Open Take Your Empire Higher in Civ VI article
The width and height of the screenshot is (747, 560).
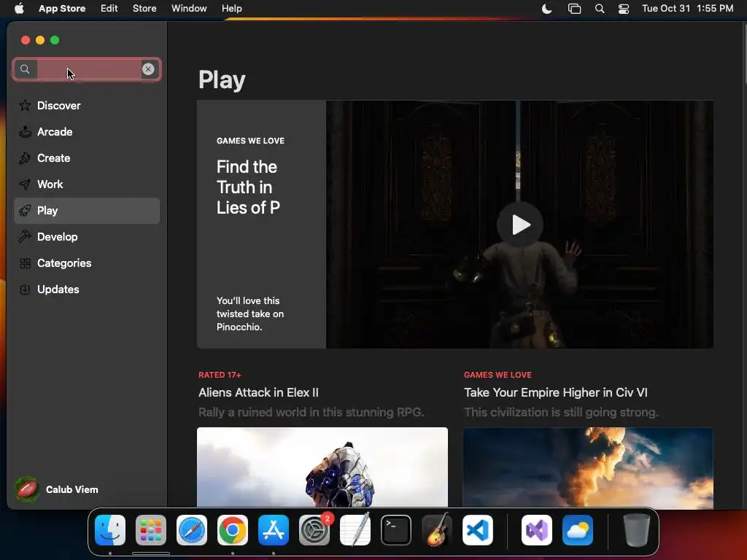tap(555, 392)
